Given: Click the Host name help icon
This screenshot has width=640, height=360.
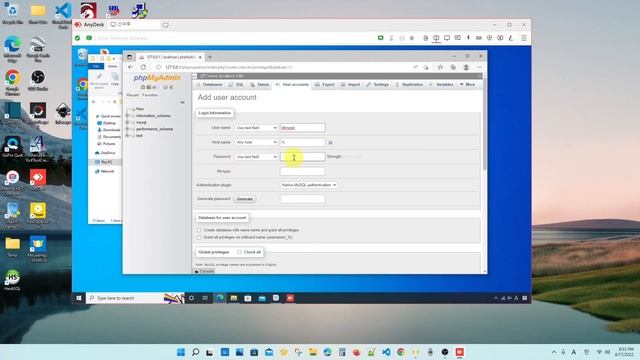Looking at the screenshot, I should tap(330, 142).
